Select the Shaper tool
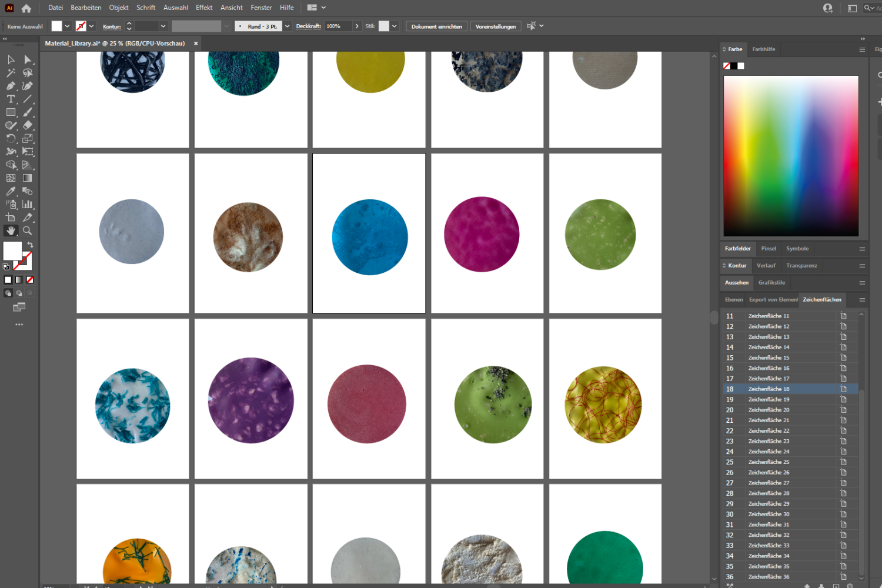 click(11, 125)
